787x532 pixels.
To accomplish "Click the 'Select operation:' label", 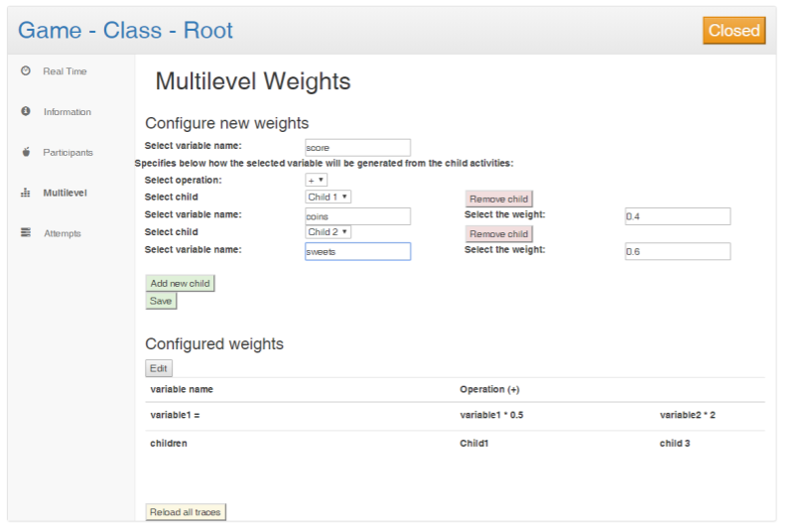I will click(x=184, y=180).
